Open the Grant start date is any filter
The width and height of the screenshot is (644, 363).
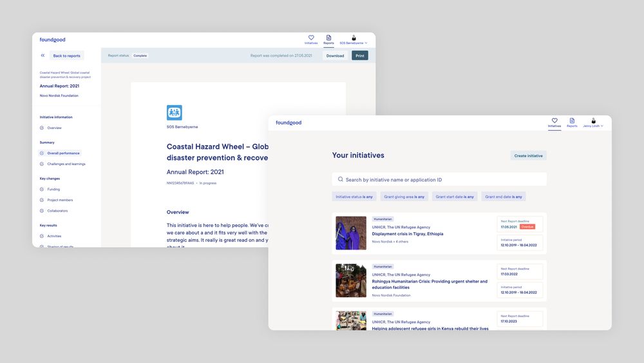click(x=455, y=197)
